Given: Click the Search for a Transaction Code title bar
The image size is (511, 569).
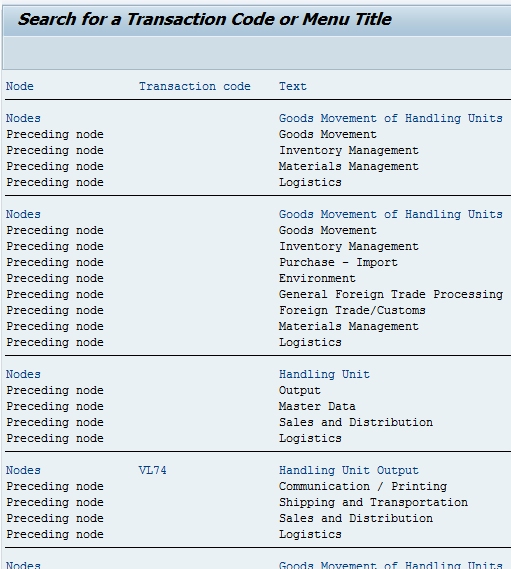Looking at the screenshot, I should point(257,19).
